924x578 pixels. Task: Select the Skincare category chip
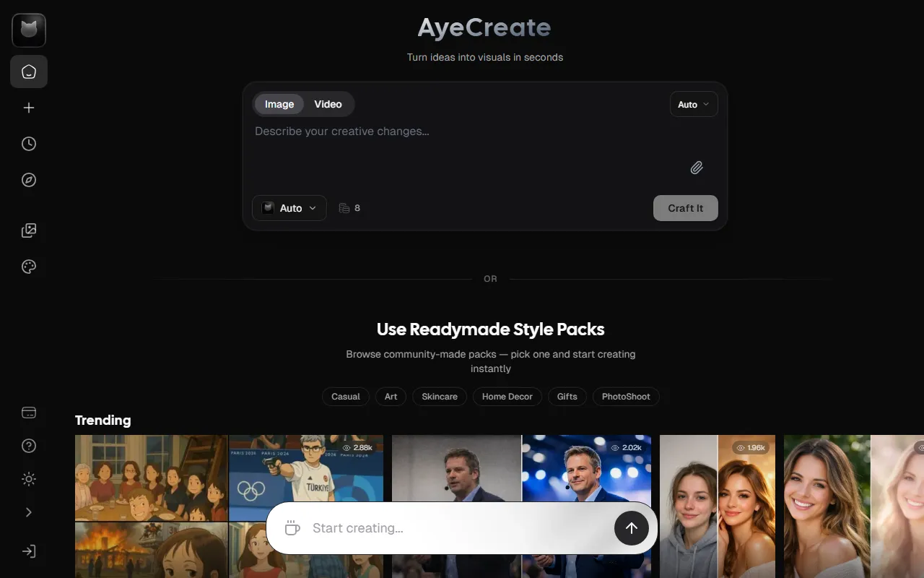(x=439, y=397)
